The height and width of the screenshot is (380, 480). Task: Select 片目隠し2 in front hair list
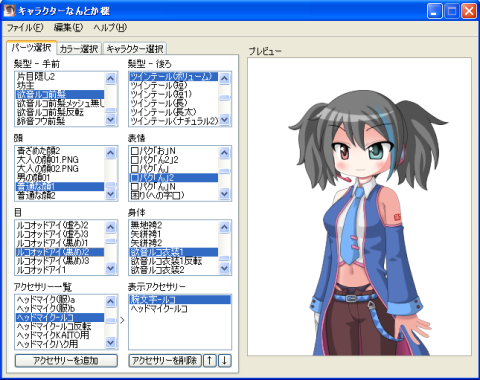[60, 77]
